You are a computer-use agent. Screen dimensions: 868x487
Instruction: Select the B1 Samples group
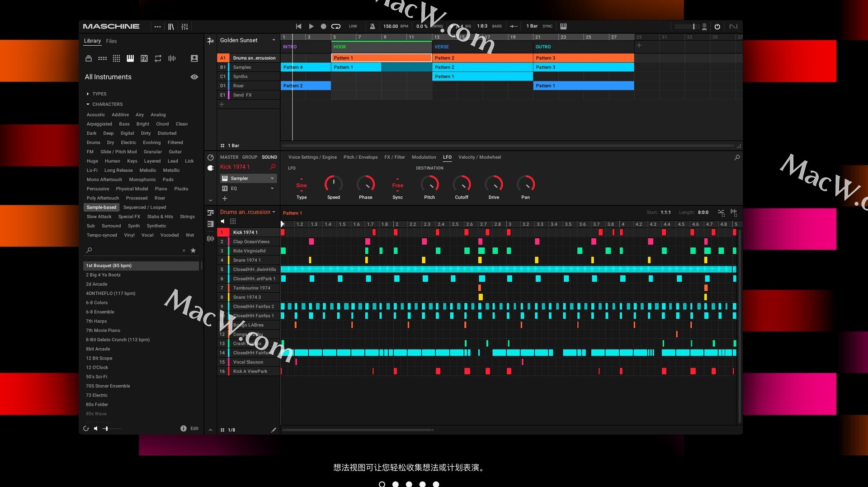coord(248,67)
